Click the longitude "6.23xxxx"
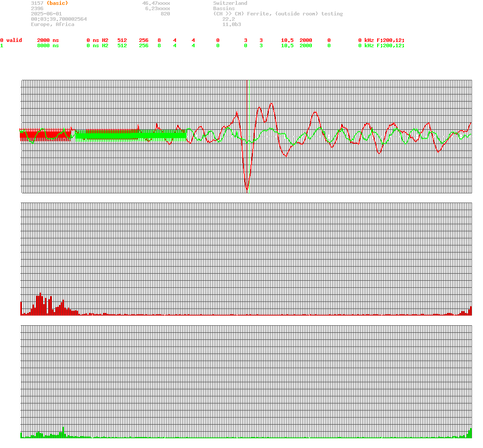 (157, 9)
